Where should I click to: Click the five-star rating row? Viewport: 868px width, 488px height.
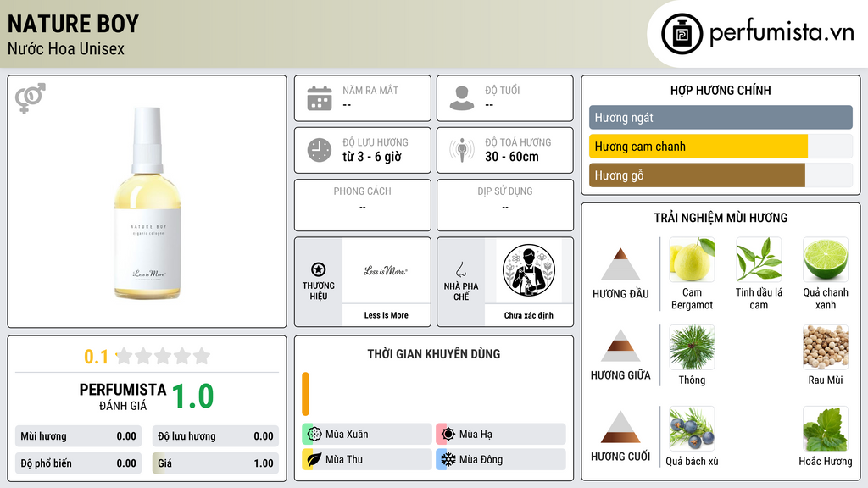164,356
